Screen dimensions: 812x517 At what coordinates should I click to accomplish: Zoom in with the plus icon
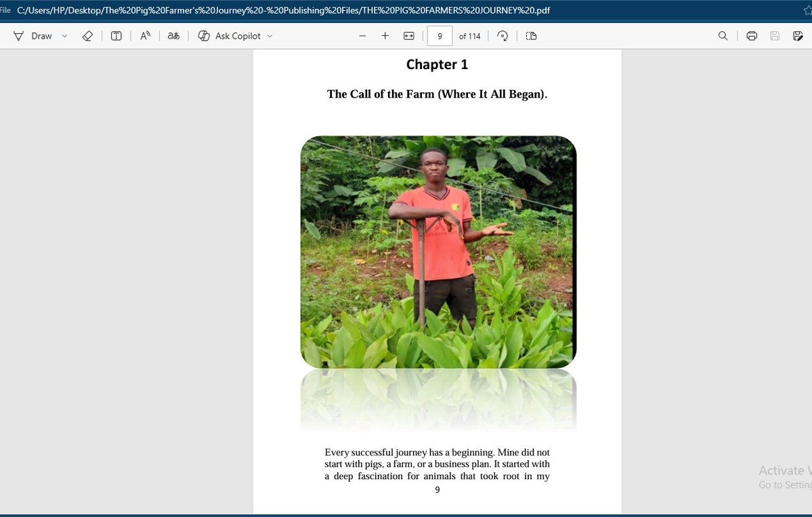click(x=385, y=36)
